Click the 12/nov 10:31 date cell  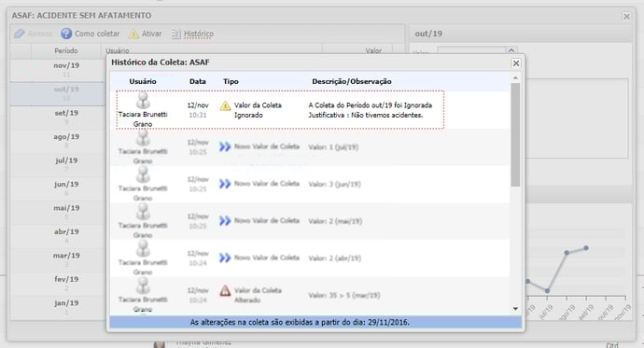[x=198, y=110]
